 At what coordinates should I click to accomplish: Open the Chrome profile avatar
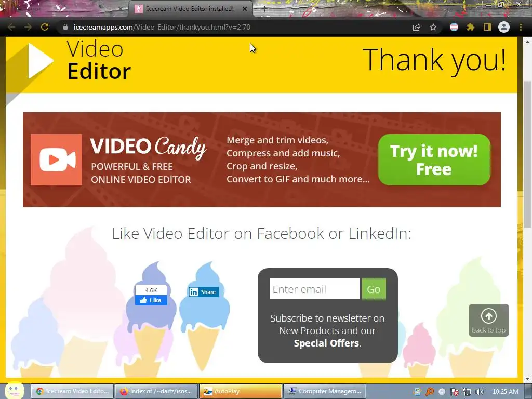504,27
